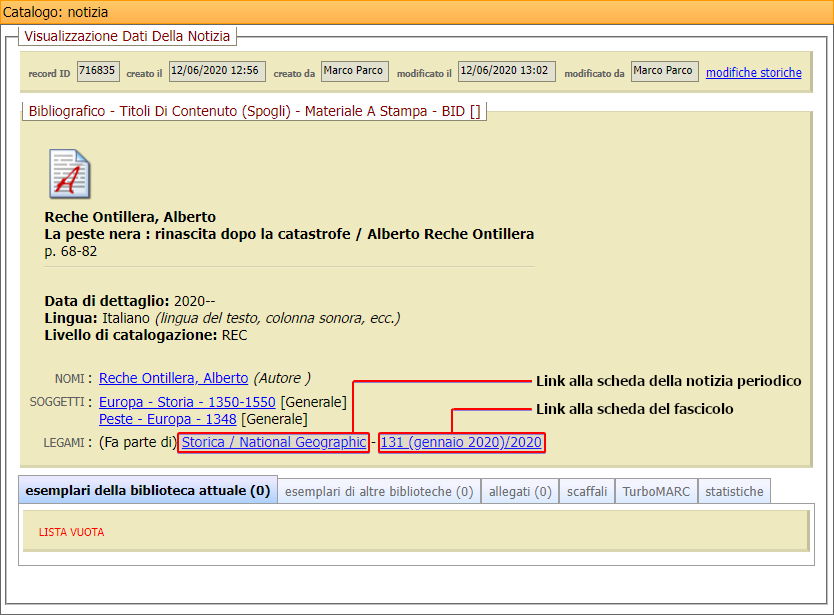
Task: Show the 'scaffali' tab
Action: (587, 491)
